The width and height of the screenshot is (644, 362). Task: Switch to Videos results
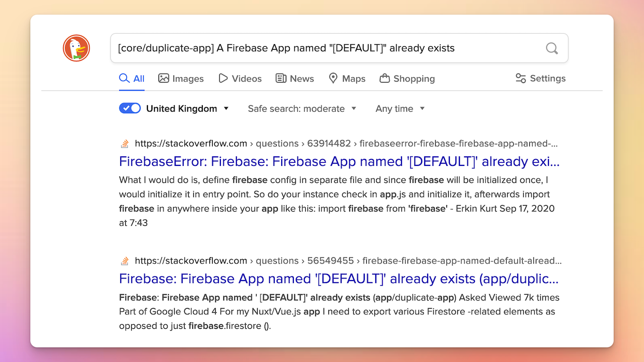[240, 78]
